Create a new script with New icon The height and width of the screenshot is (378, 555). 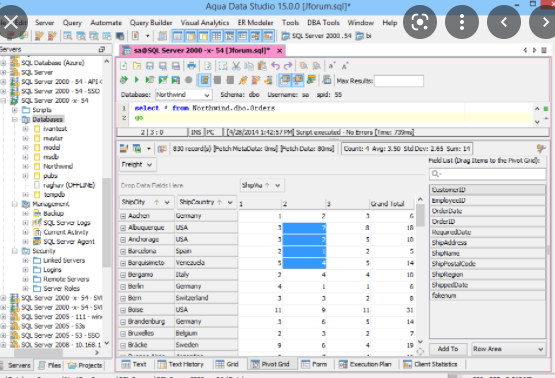pyautogui.click(x=124, y=66)
